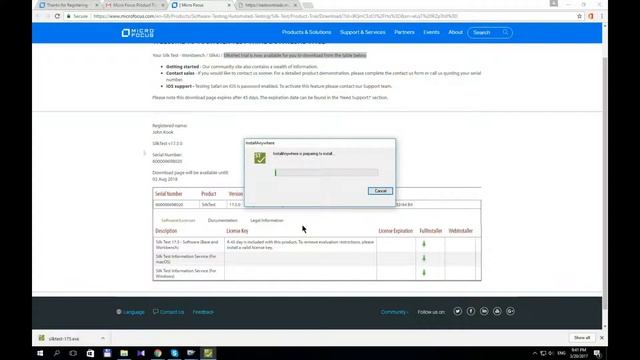Open the YouTube social icon
640x360 pixels.
pos(497,311)
